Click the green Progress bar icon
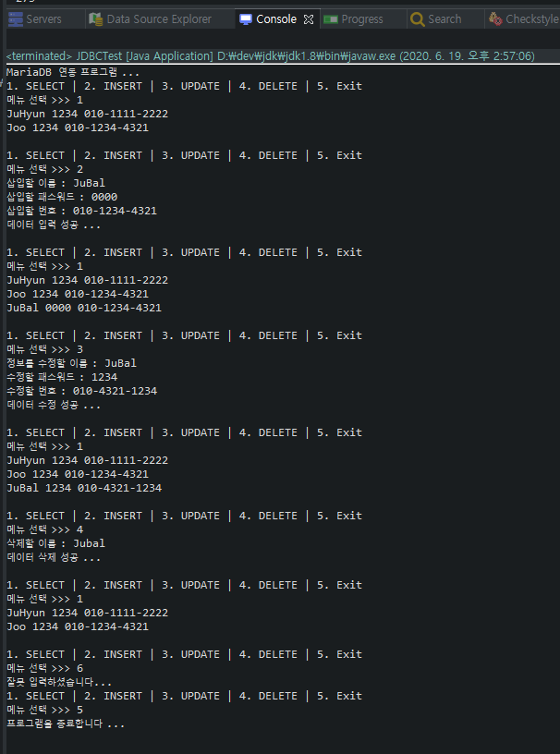The image size is (560, 754). pyautogui.click(x=331, y=19)
